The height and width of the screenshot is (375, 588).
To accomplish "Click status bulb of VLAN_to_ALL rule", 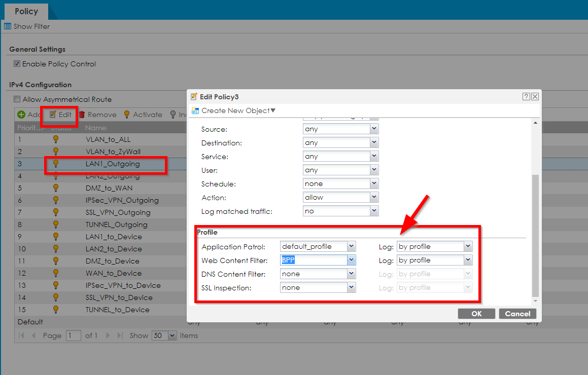I will pyautogui.click(x=56, y=139).
